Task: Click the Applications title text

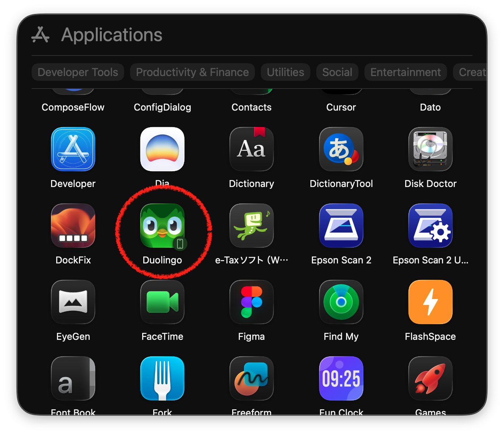Action: coord(112,35)
